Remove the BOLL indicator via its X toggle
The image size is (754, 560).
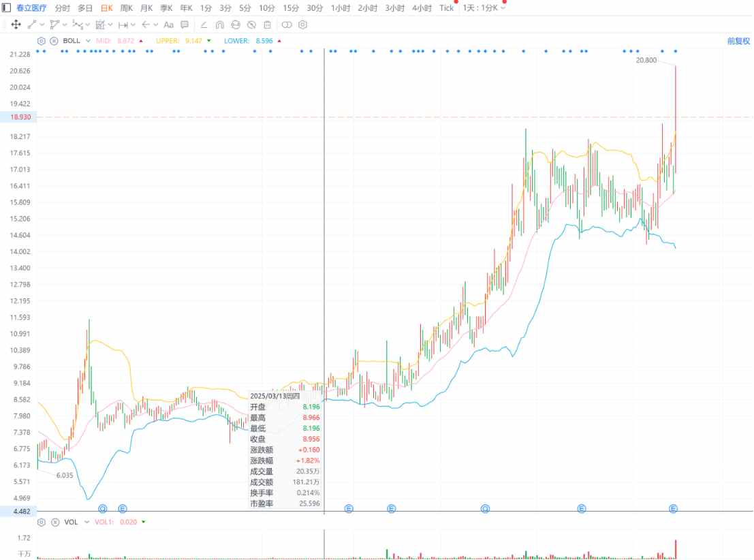tap(54, 40)
